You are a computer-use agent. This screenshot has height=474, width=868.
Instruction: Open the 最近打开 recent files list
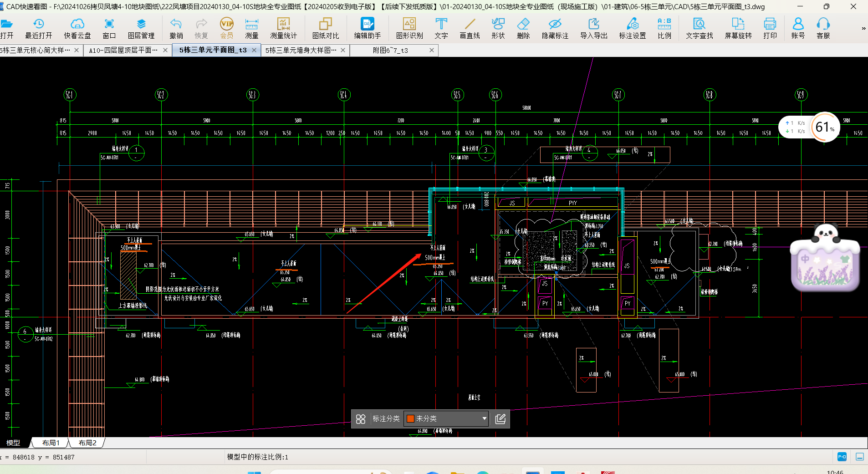39,28
